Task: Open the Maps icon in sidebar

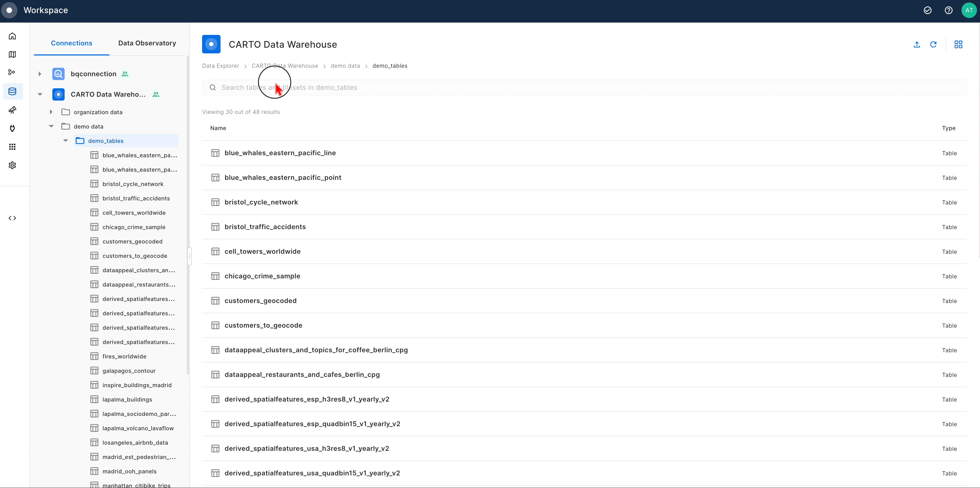Action: [x=12, y=54]
